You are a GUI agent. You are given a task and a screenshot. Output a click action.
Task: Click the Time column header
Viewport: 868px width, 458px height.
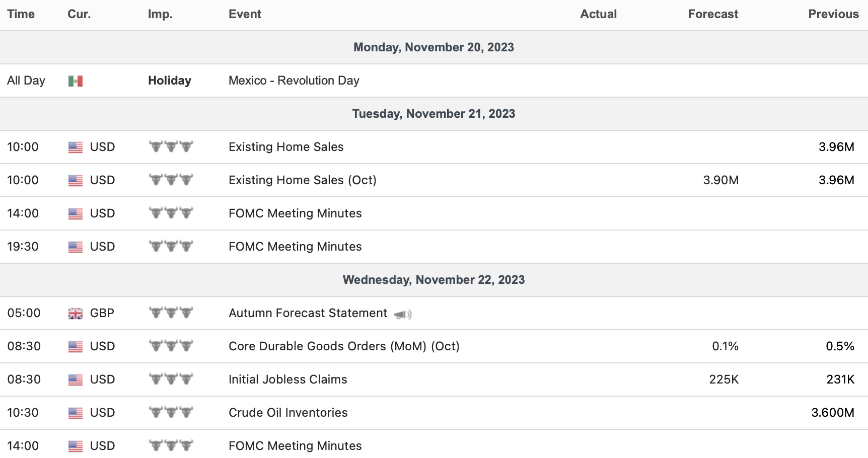21,14
